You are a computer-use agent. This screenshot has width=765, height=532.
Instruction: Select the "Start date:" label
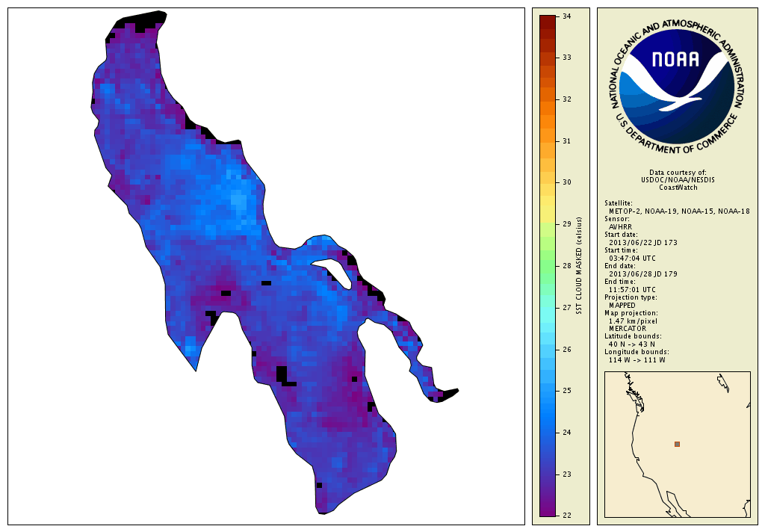621,235
